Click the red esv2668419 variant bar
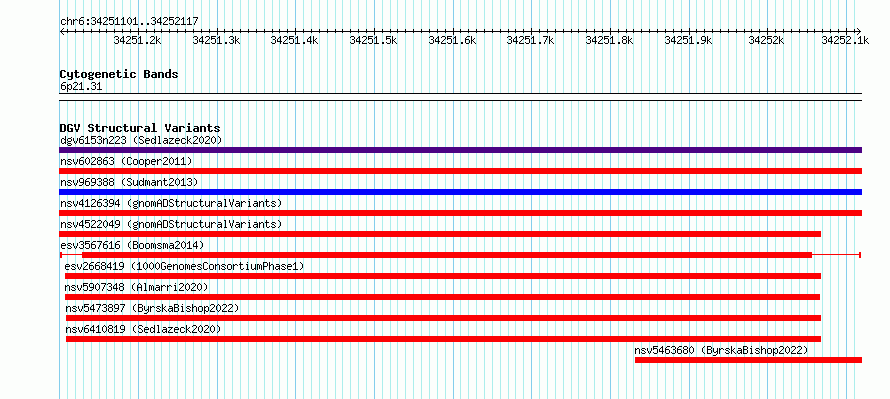The height and width of the screenshot is (399, 890). tap(443, 276)
